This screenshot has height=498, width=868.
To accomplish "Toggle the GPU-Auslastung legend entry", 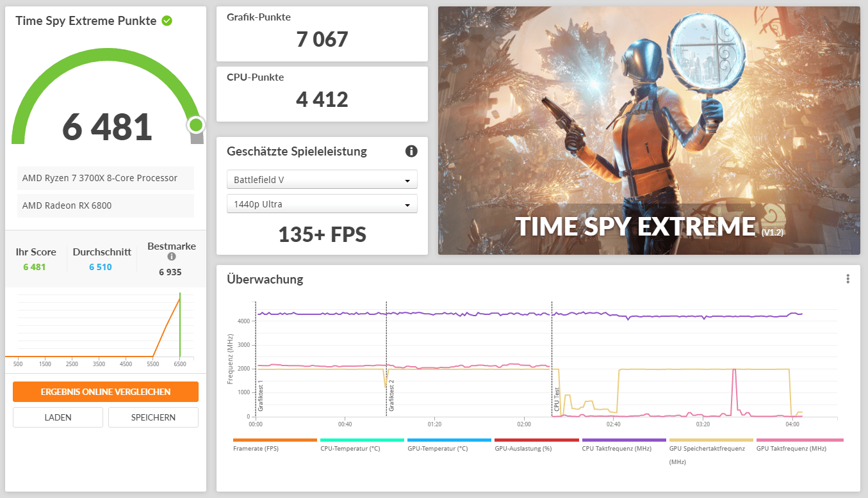I will point(537,444).
